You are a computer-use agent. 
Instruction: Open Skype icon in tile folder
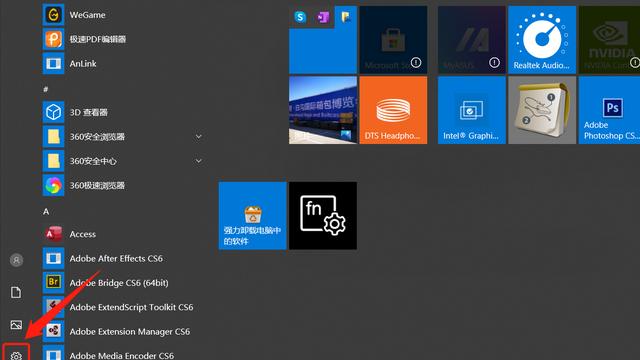300,17
